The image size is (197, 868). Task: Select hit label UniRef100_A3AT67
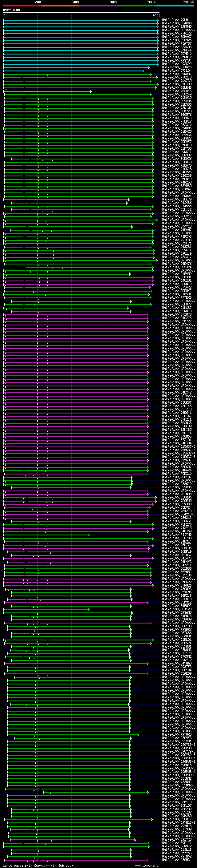pyautogui.click(x=177, y=43)
